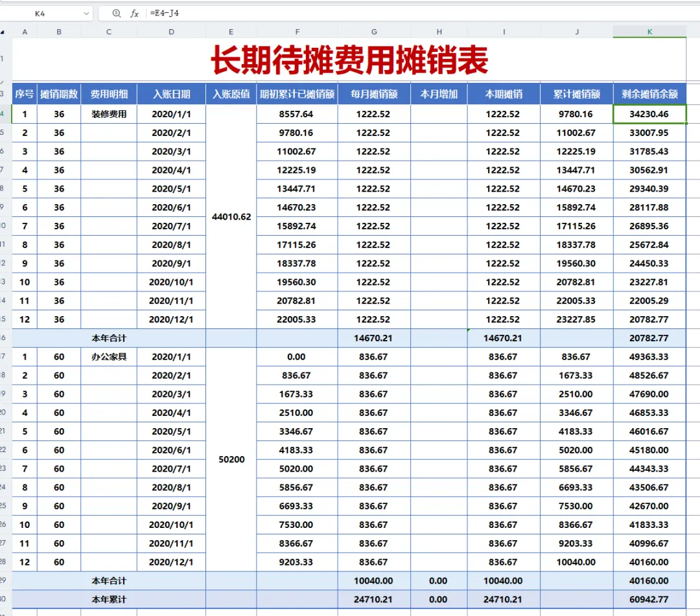Screen dimensions: 700x616
Task: Click the Name Box showing K4
Action: [x=40, y=14]
